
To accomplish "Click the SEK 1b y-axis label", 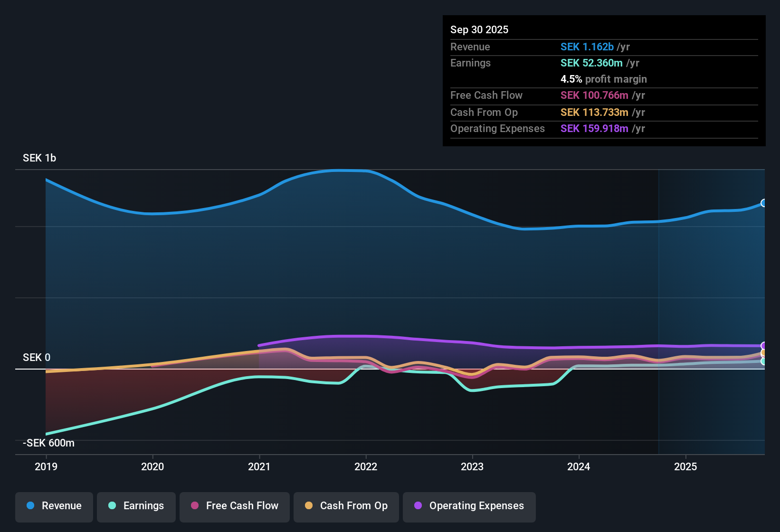I will (39, 158).
